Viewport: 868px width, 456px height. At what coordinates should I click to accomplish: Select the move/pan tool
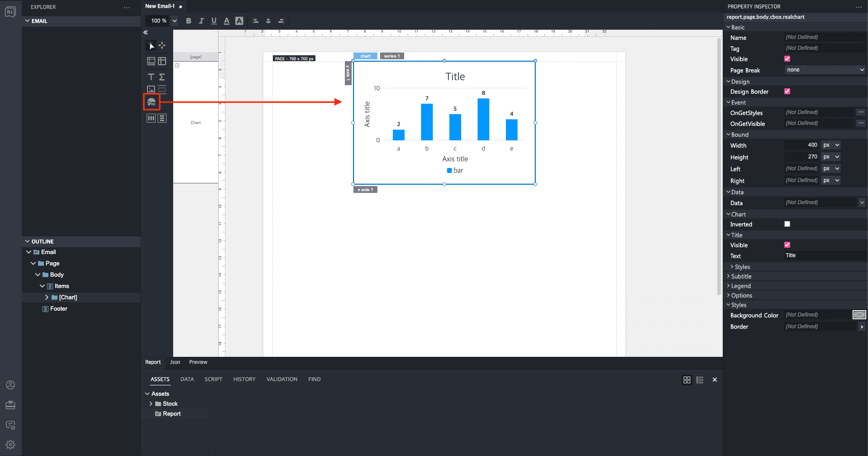[x=162, y=46]
